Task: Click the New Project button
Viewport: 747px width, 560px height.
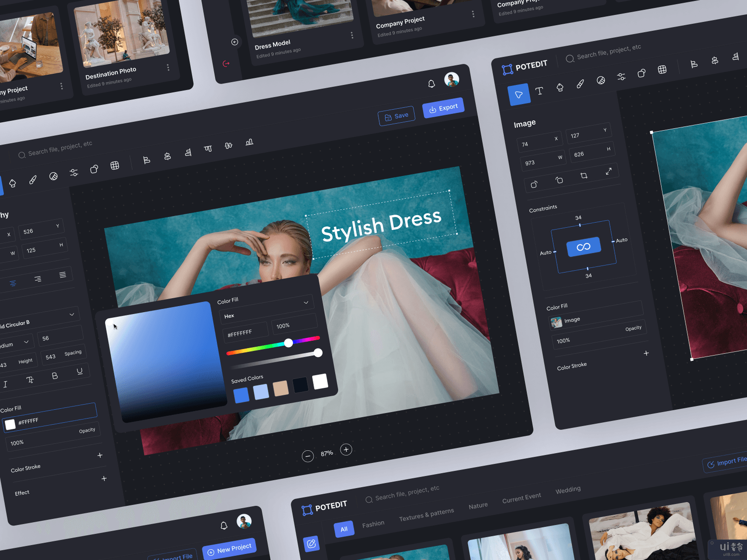Action: [x=229, y=549]
